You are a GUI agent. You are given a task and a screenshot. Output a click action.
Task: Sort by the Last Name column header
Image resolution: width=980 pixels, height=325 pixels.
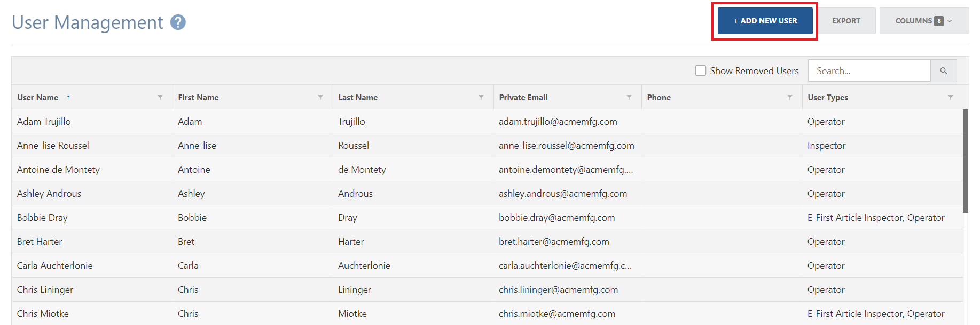[358, 97]
